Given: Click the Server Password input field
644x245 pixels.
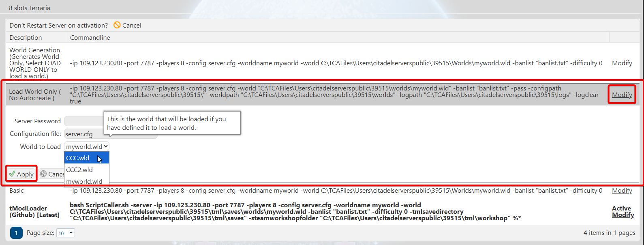Looking at the screenshot, I should (x=83, y=121).
